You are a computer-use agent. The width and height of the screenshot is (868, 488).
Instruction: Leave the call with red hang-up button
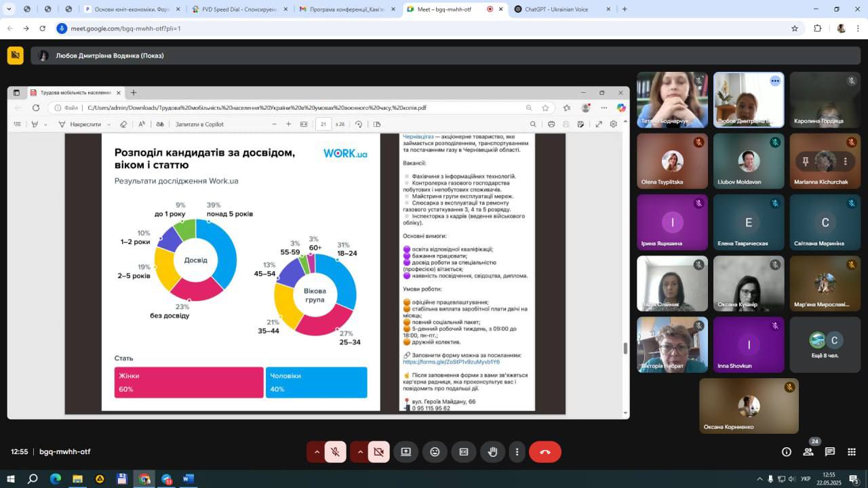point(545,451)
